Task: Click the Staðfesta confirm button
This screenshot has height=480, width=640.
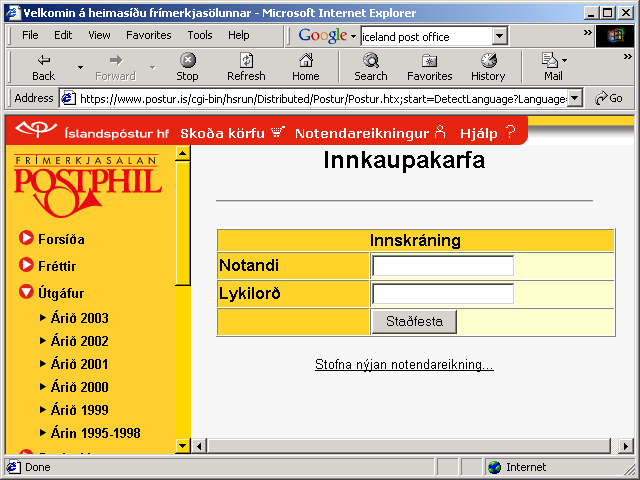Action: [414, 322]
